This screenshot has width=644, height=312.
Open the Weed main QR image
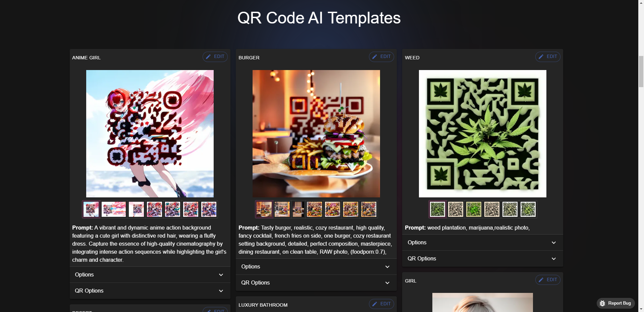pos(483,134)
